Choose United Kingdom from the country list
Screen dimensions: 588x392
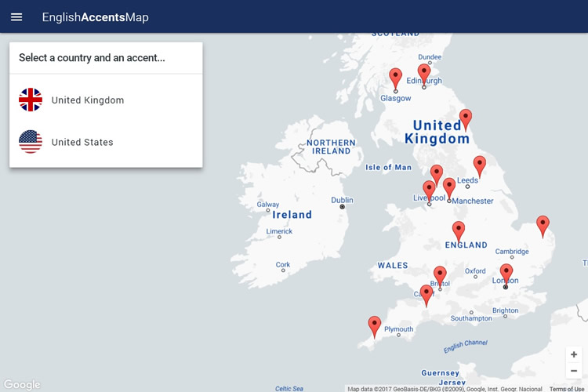[x=88, y=100]
